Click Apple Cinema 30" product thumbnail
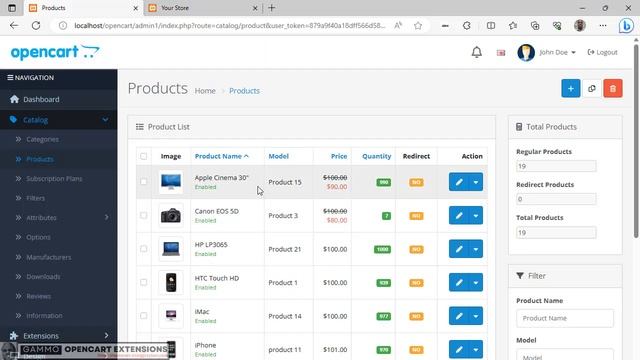 pyautogui.click(x=171, y=182)
